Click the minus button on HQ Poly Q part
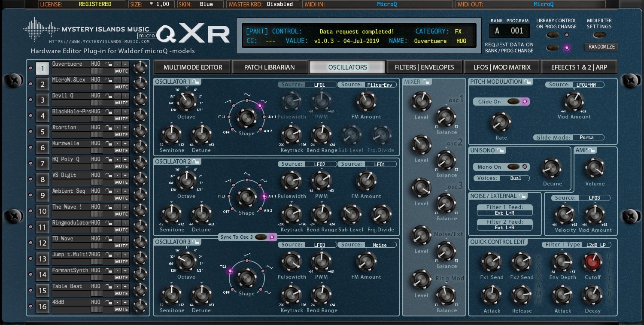Viewport: 644px width, 325px height. [117, 159]
